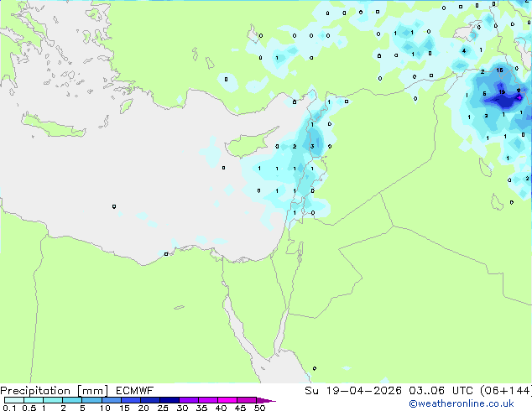Click legend scale value '5'
This screenshot has width=532, height=411.
pos(82,408)
